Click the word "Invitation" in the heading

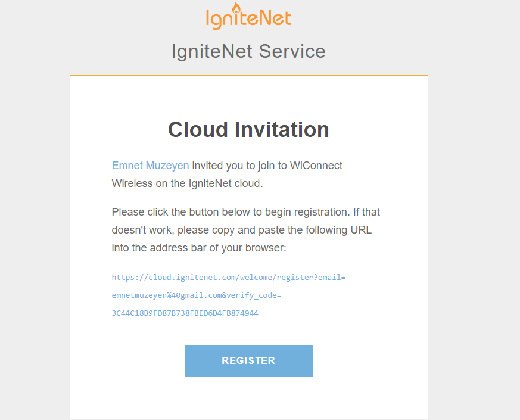[280, 130]
